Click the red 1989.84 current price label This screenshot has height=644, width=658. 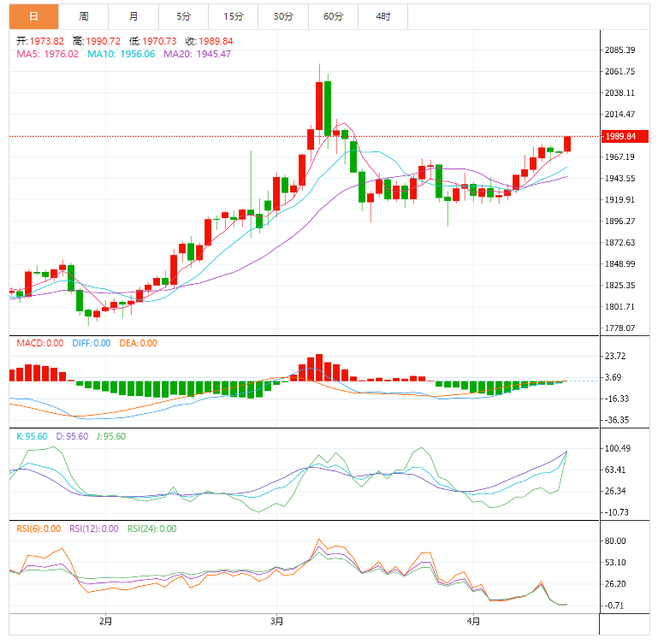[625, 136]
